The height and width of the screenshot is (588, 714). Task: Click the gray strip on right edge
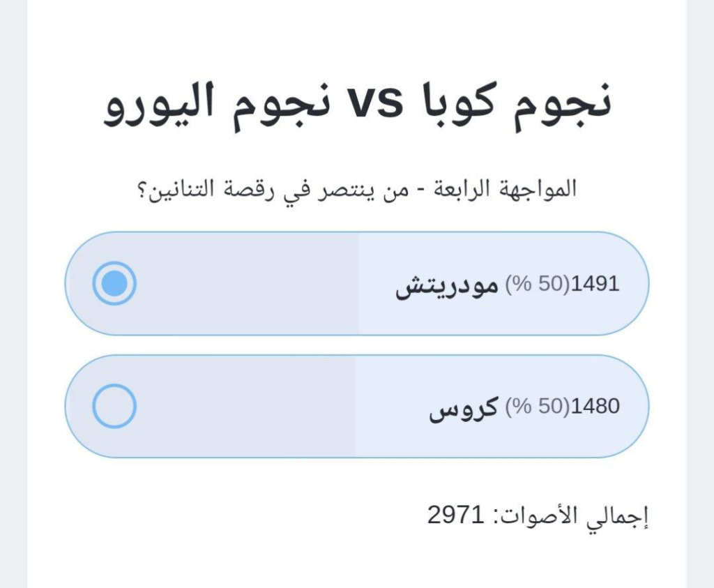click(700, 293)
